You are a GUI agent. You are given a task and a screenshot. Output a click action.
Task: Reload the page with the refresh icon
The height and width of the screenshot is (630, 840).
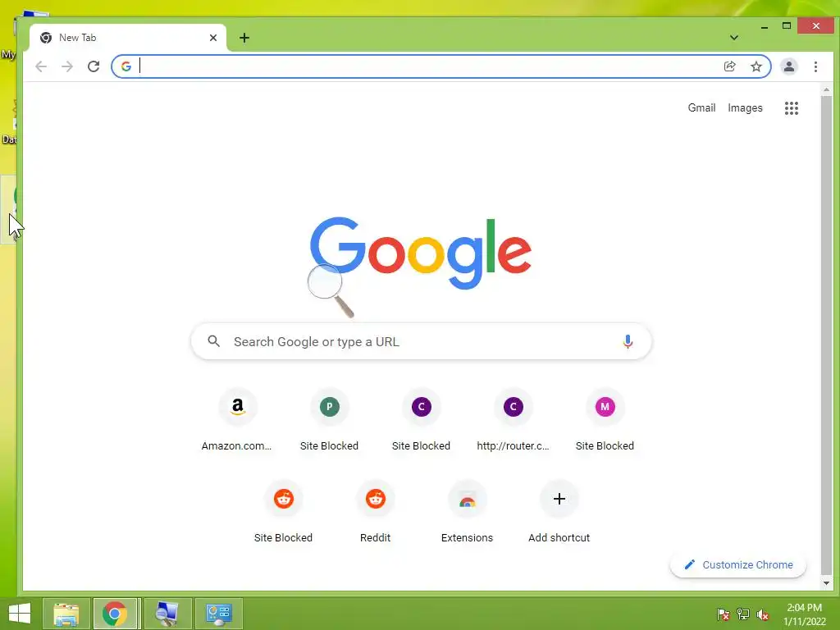pyautogui.click(x=94, y=66)
